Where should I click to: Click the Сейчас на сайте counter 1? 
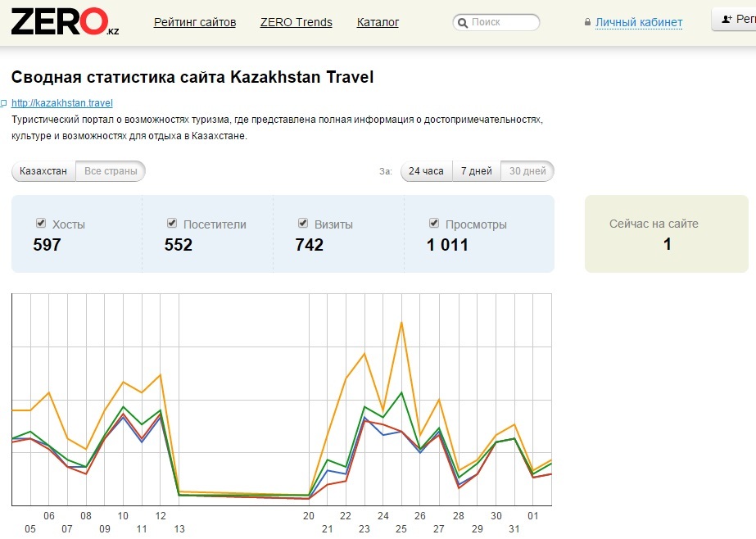(668, 244)
